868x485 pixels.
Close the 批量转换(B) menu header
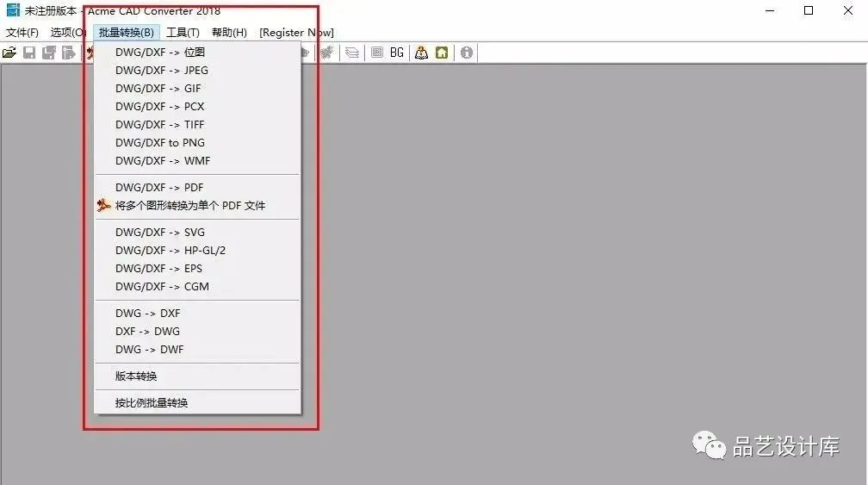tap(127, 33)
